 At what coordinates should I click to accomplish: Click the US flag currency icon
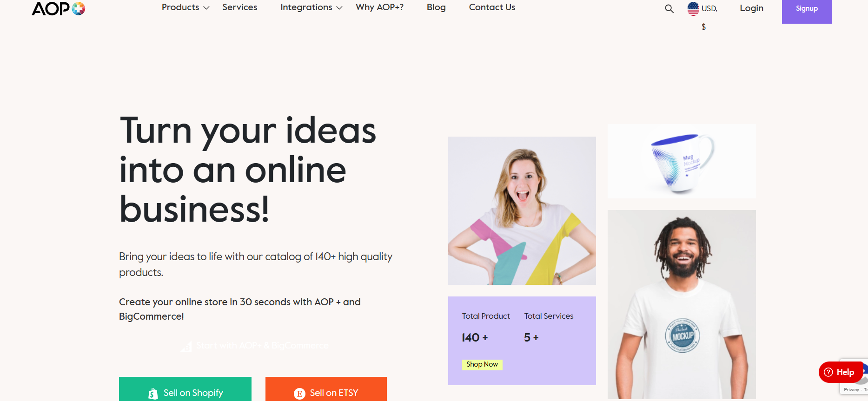693,8
